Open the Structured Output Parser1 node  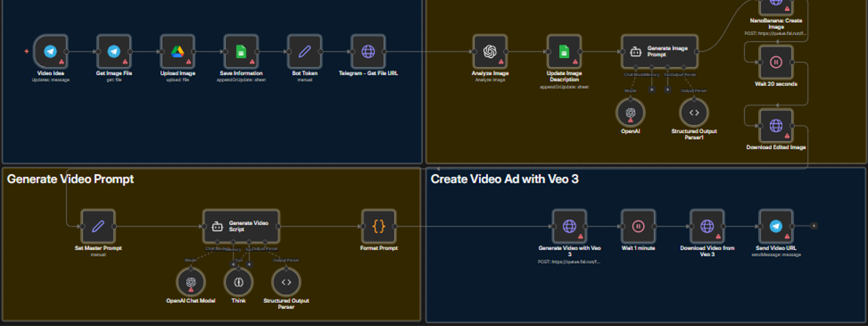694,112
